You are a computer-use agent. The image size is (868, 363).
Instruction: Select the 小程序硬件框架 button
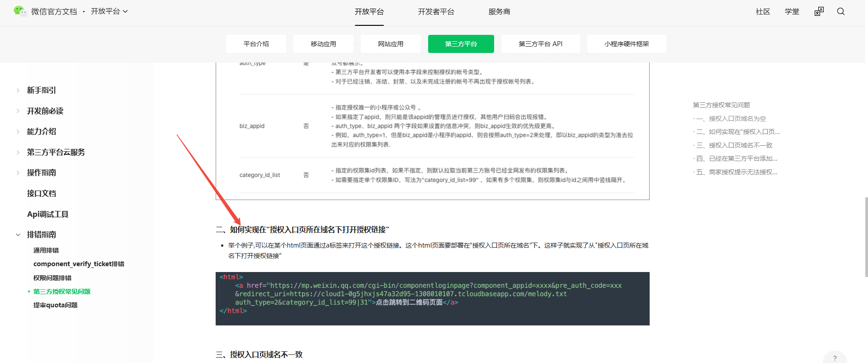[x=627, y=44]
